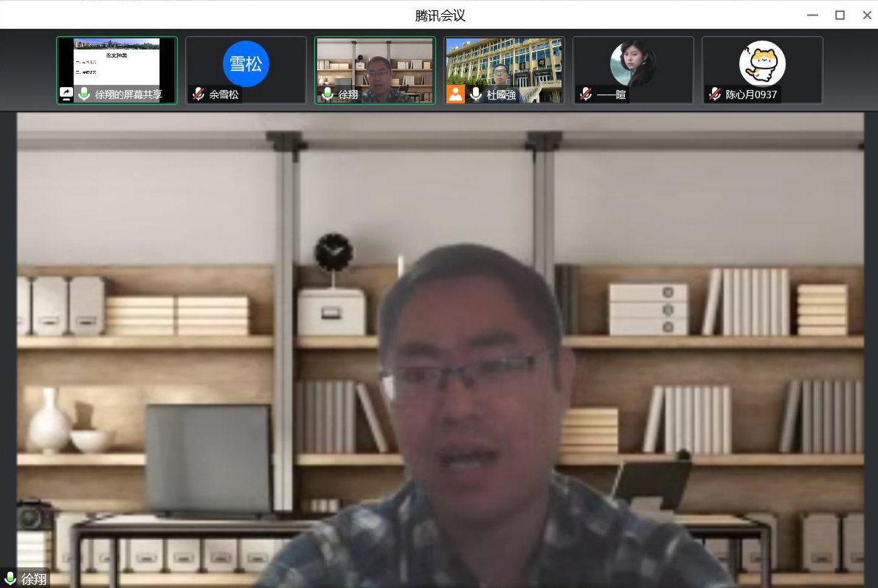Screen dimensions: 878x588
Task: Click the muted microphone icon beside 一一暄
Action: click(x=586, y=94)
